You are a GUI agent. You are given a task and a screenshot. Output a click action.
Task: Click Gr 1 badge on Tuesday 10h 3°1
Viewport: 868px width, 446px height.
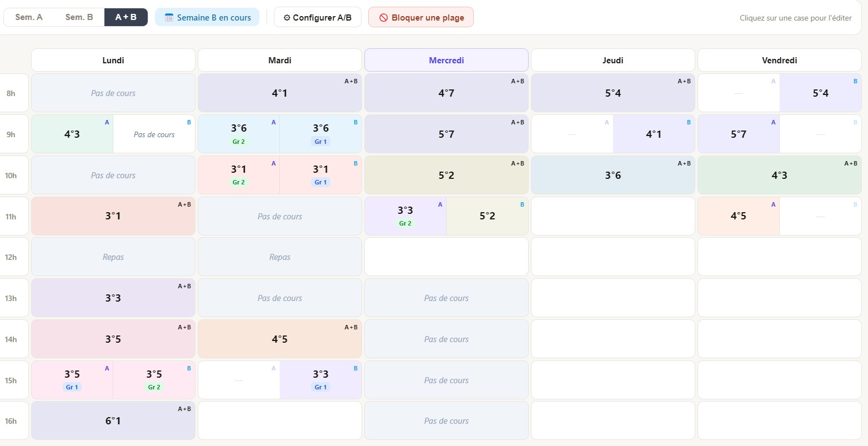(320, 182)
